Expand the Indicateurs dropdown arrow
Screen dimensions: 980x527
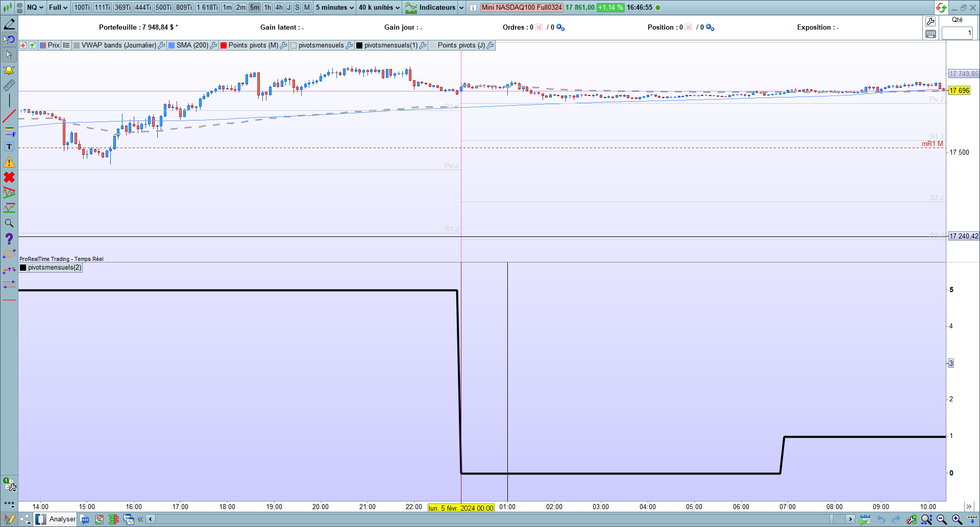point(461,8)
